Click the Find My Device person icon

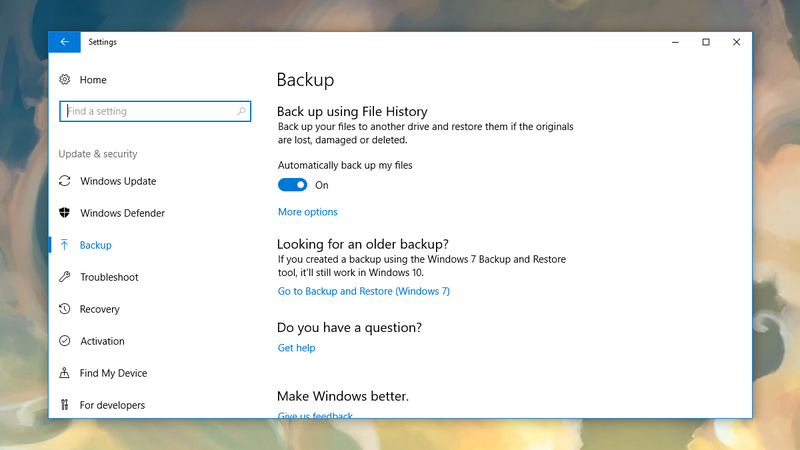[x=64, y=372]
